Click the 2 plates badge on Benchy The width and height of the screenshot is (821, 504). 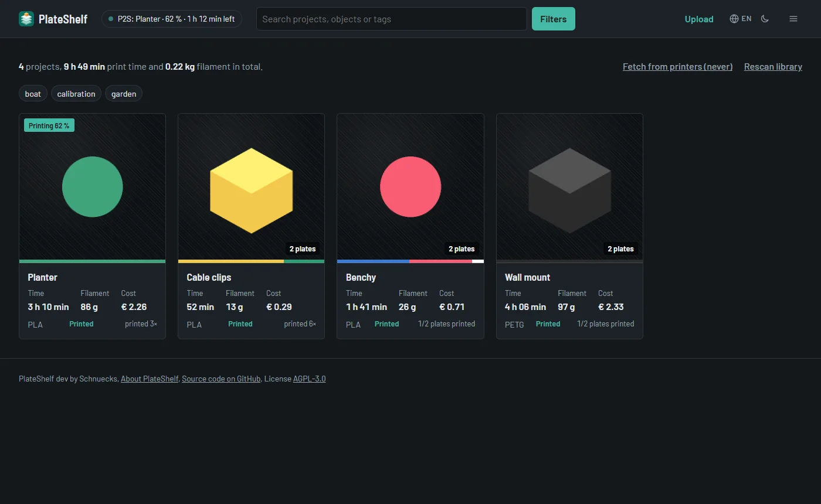pos(462,248)
